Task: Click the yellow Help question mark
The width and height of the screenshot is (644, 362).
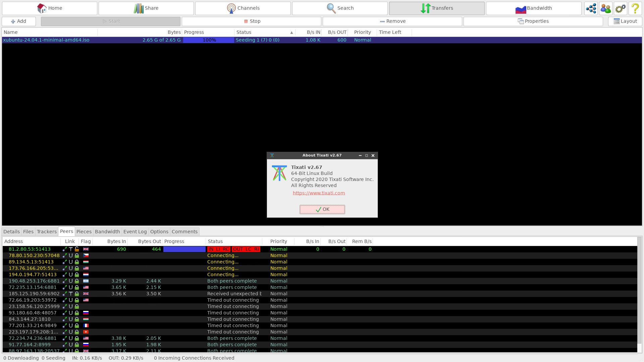Action: [635, 8]
